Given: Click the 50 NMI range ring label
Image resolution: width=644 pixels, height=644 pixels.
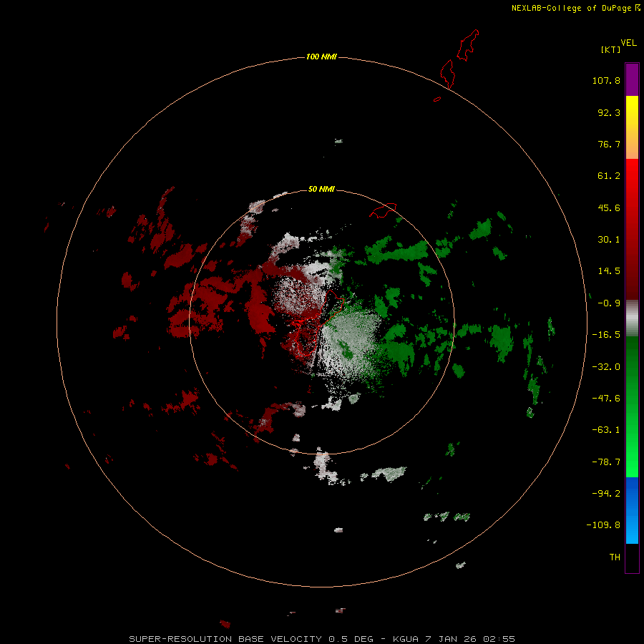Looking at the screenshot, I should click(x=321, y=189).
